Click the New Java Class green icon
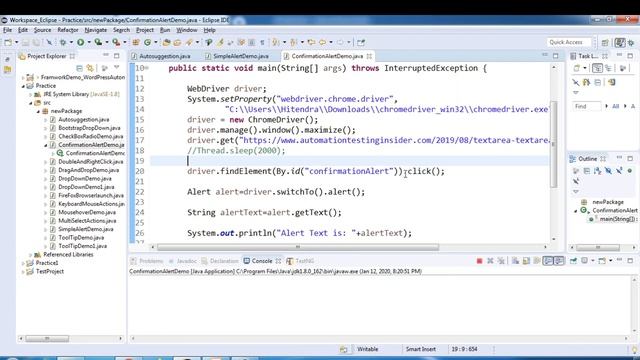The height and width of the screenshot is (360, 640). (x=147, y=42)
